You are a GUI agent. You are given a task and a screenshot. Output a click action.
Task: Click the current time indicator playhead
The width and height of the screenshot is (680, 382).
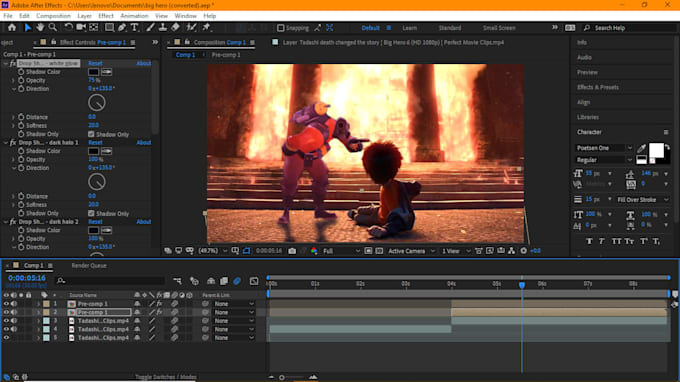pyautogui.click(x=522, y=285)
